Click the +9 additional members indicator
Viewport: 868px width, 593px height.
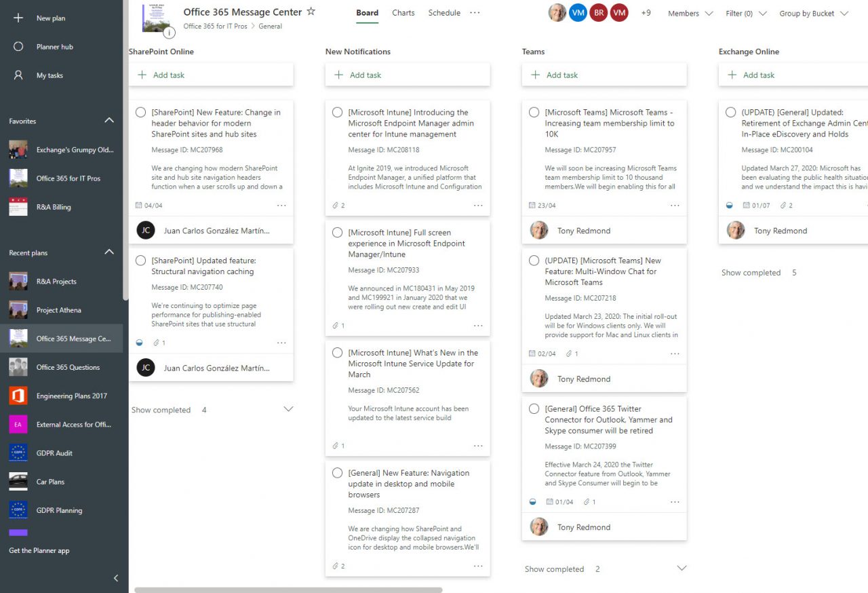(646, 13)
